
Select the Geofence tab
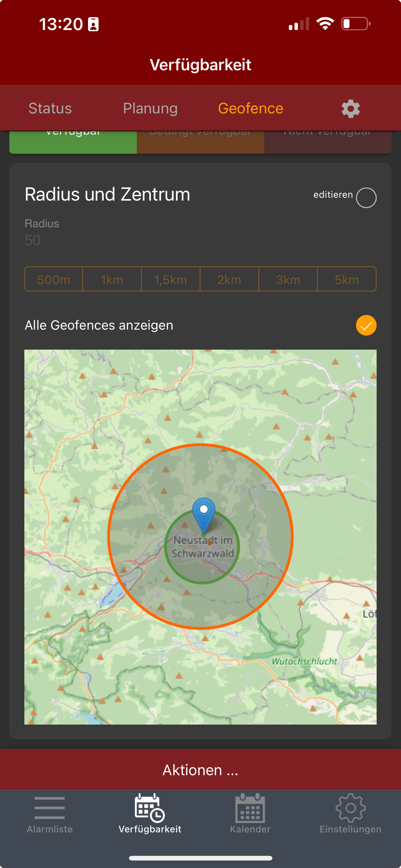pos(250,108)
